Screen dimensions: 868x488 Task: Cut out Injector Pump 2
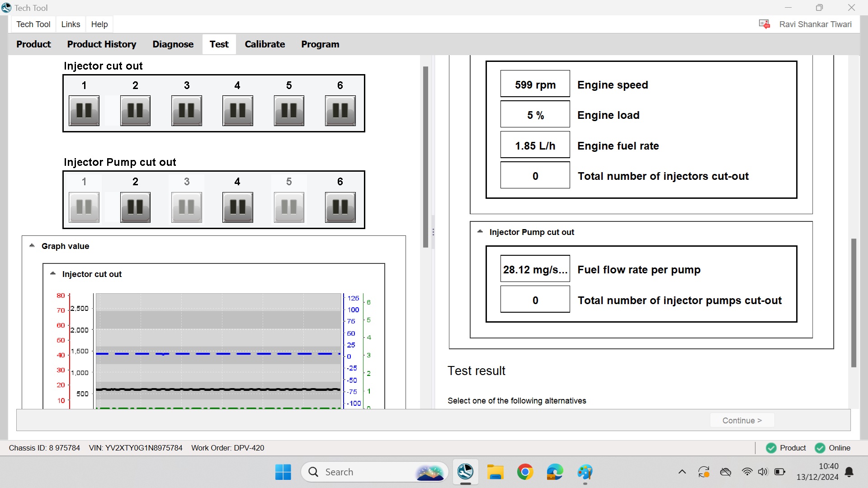(x=135, y=207)
